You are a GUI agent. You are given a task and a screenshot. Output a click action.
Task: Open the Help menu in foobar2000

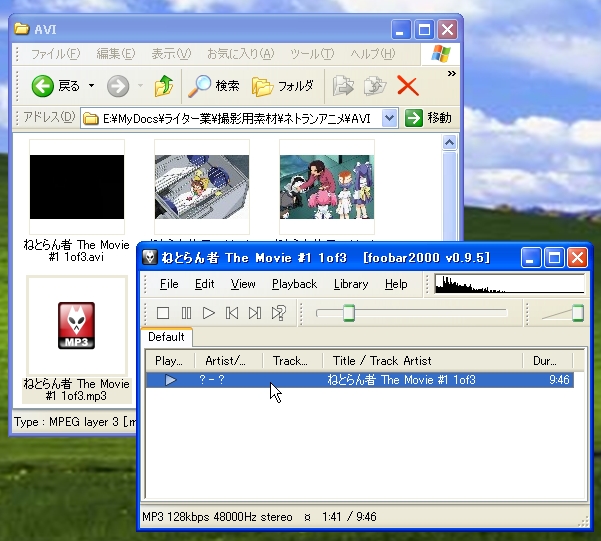click(x=396, y=284)
